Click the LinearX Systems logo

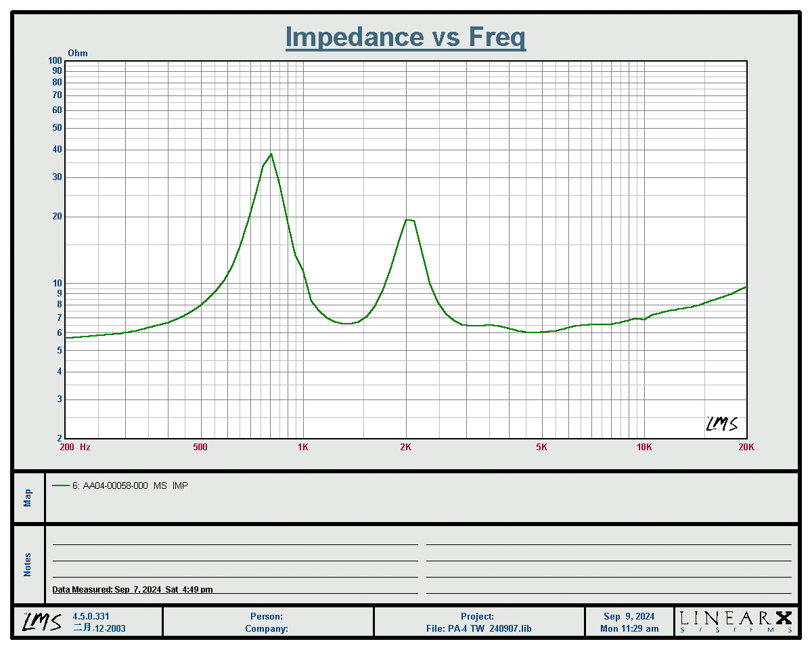[x=736, y=622]
